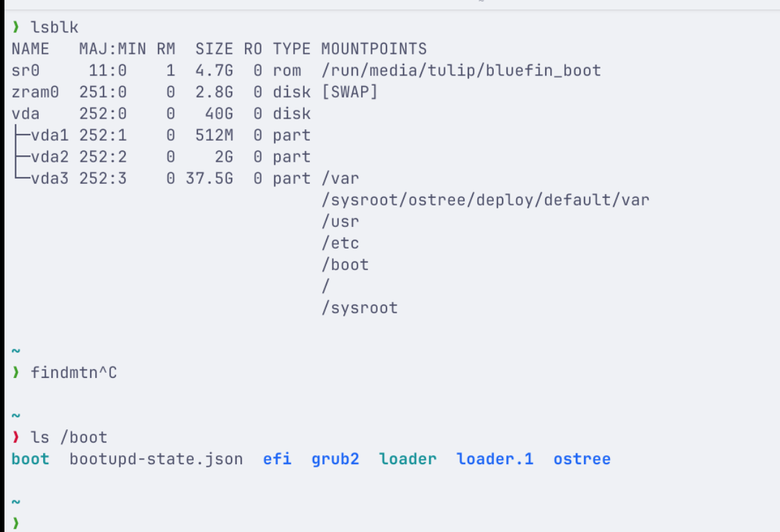780x532 pixels.
Task: Click the zram0 [SWAP] mountpoint label
Action: coord(350,92)
